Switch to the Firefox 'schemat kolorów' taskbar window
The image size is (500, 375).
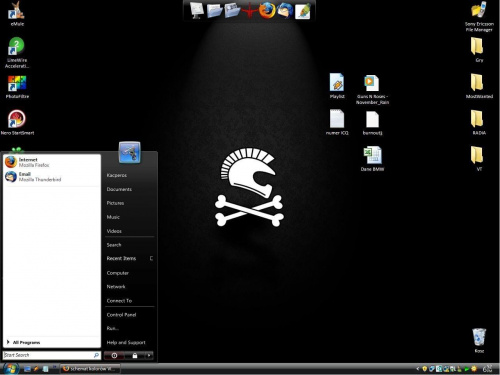[x=90, y=369]
